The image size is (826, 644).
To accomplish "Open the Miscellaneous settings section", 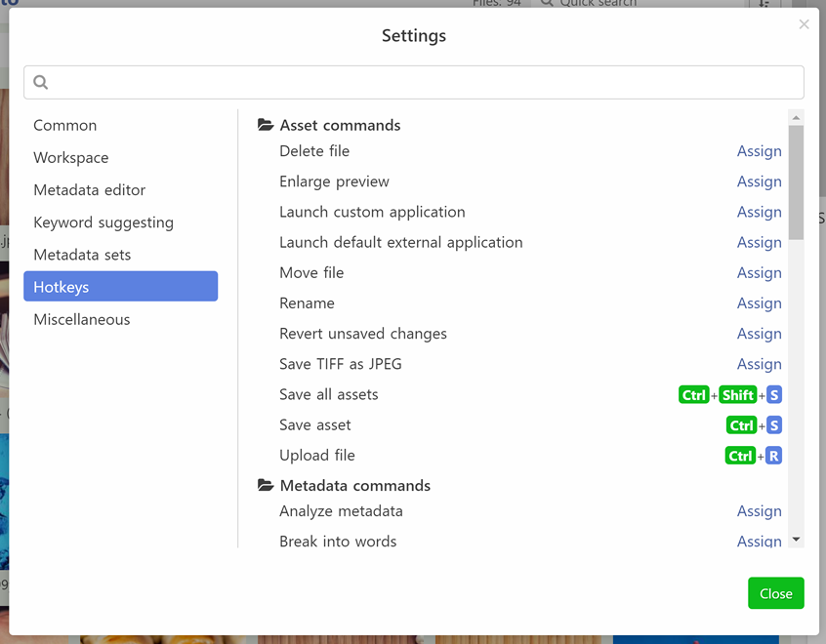I will (x=121, y=319).
